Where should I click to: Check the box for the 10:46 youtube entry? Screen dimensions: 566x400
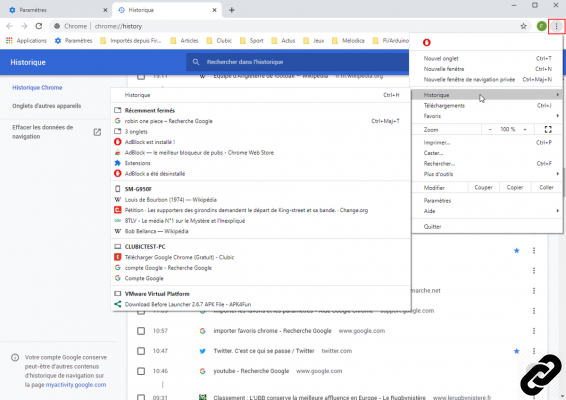coord(141,371)
